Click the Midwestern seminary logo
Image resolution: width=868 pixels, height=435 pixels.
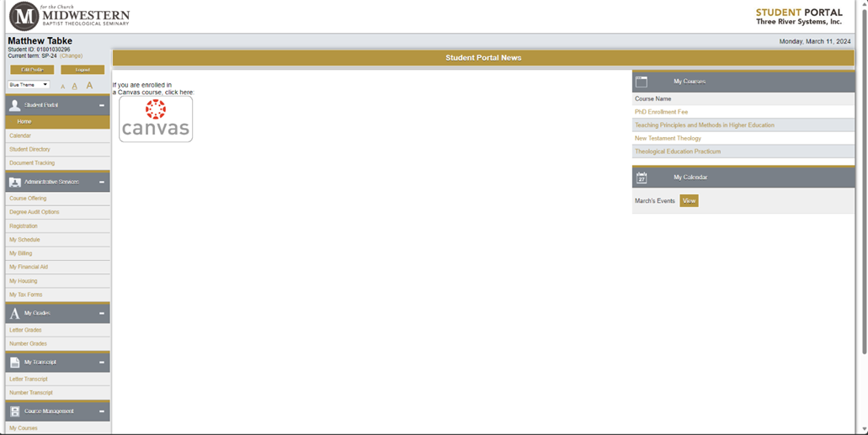point(70,16)
